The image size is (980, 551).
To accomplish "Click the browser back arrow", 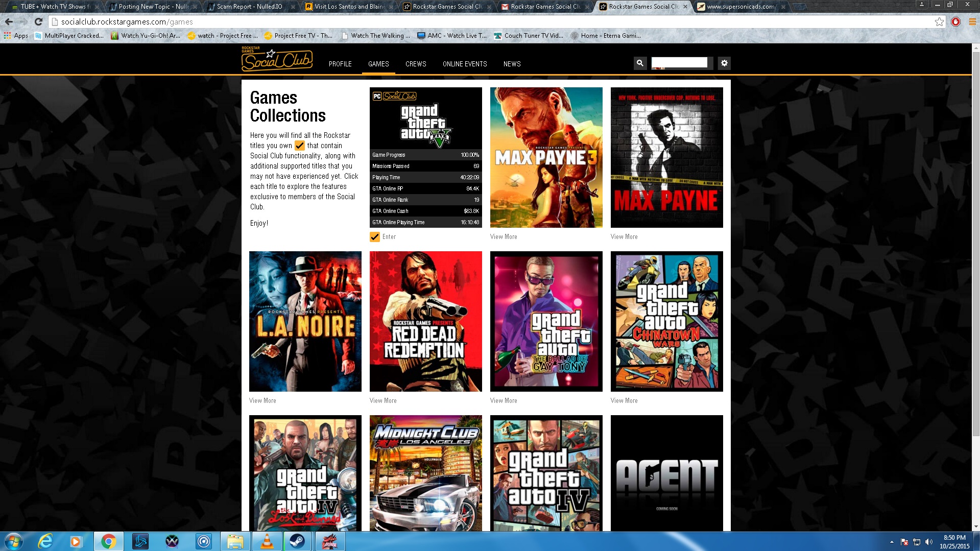I will 9,22.
